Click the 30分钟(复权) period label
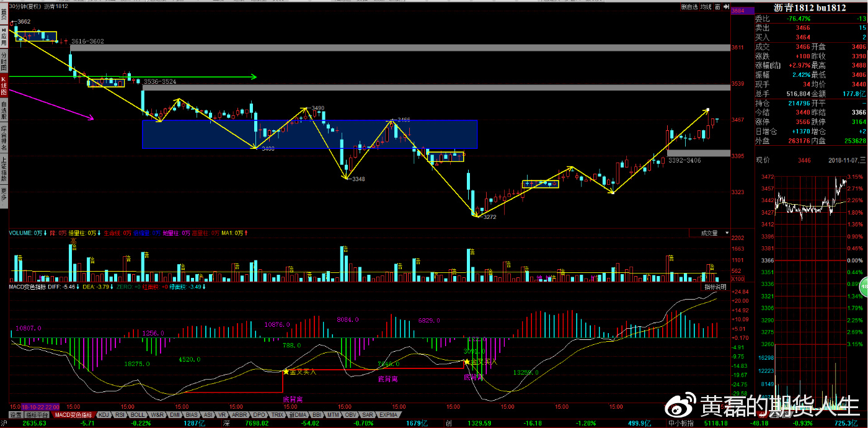The image size is (868, 428). click(25, 6)
